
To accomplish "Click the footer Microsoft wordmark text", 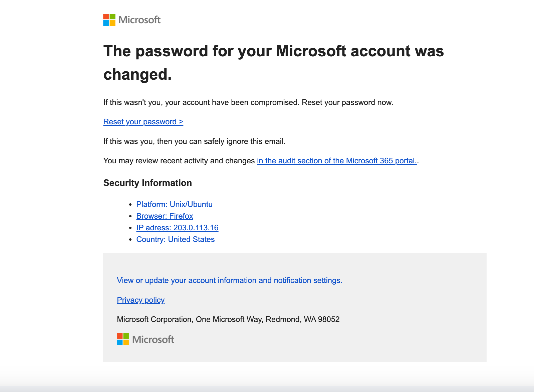I will [x=153, y=340].
